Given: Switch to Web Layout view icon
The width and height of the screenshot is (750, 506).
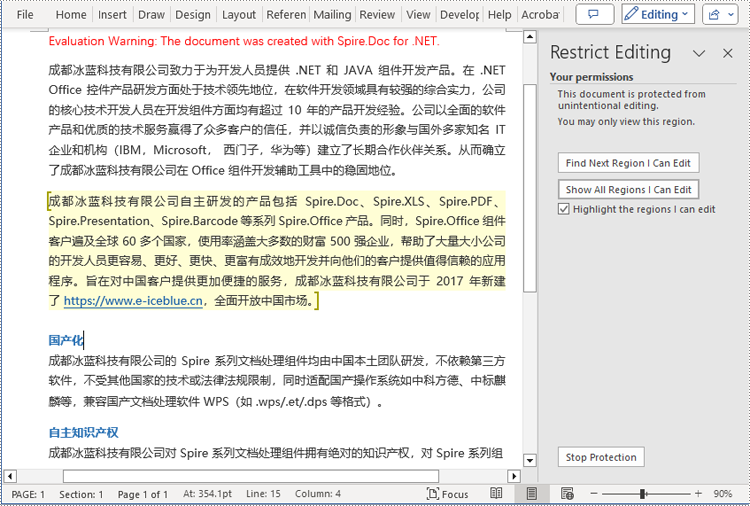Looking at the screenshot, I should [x=567, y=494].
